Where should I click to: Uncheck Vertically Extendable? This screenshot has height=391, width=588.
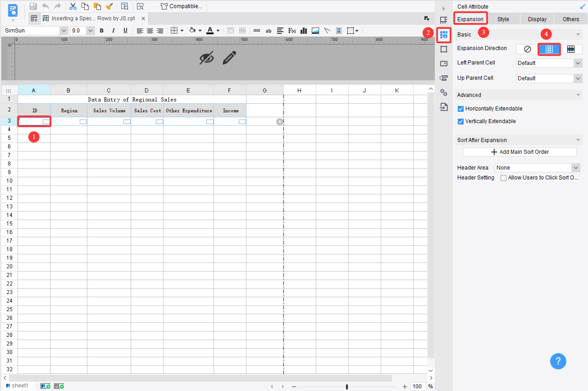(460, 122)
